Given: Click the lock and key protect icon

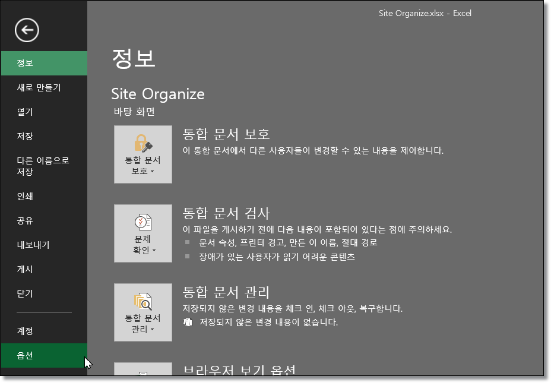Looking at the screenshot, I should (x=143, y=143).
